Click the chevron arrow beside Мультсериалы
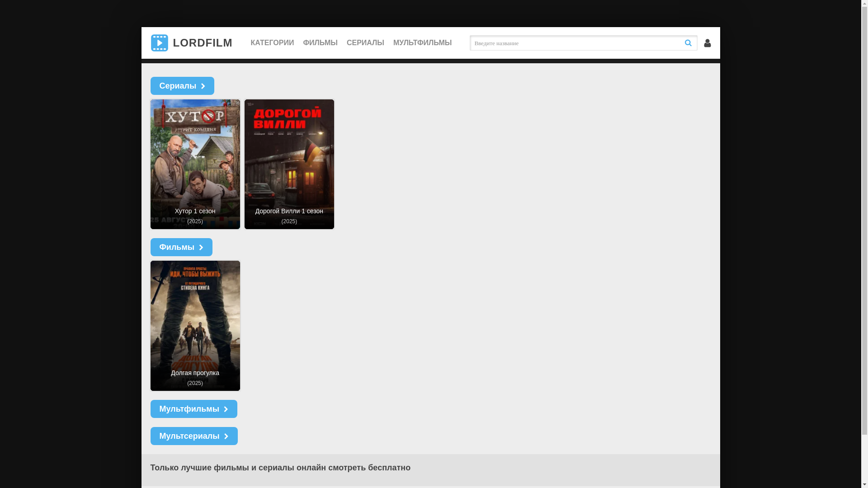 pyautogui.click(x=226, y=436)
